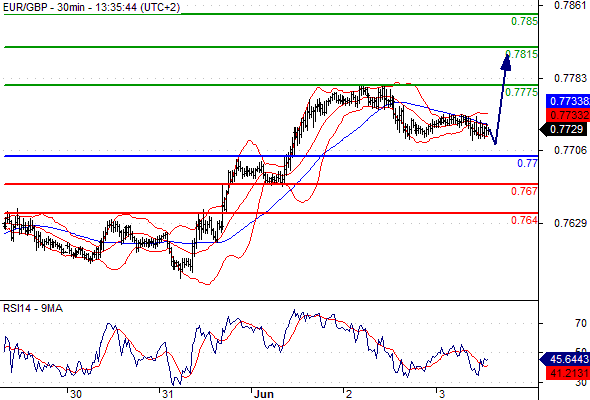Click the 0.7861 price axis value
The height and width of the screenshot is (400, 590).
click(570, 5)
